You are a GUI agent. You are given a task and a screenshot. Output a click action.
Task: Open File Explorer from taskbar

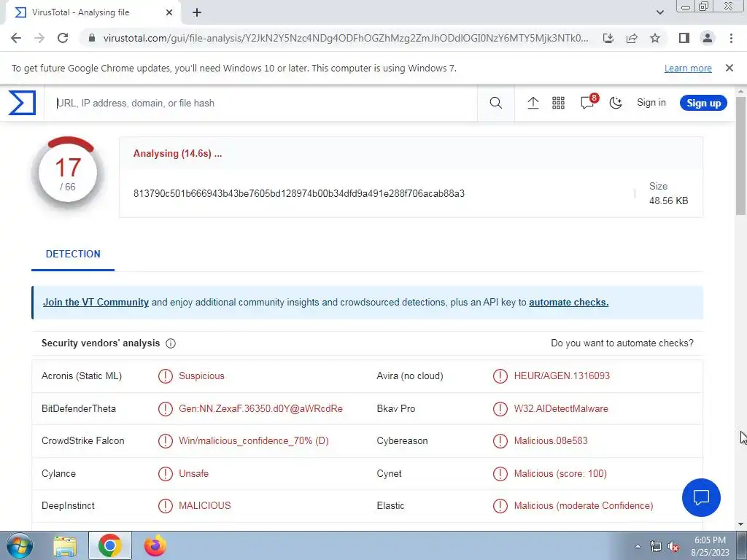(x=65, y=545)
